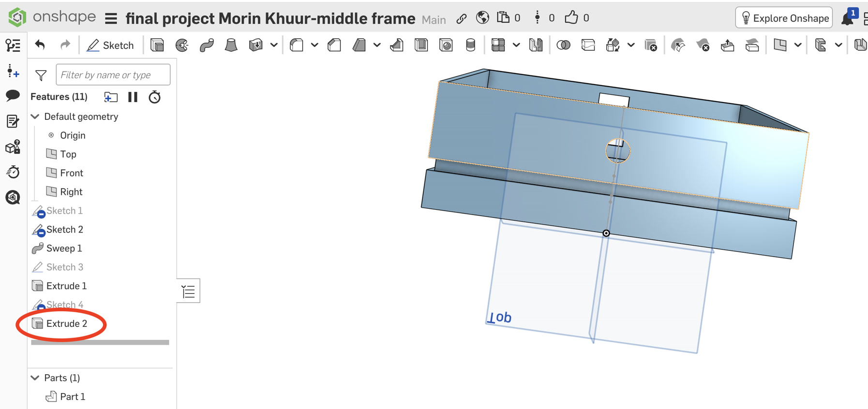The height and width of the screenshot is (409, 868).
Task: Select the Sweep tool in toolbar
Action: click(207, 45)
